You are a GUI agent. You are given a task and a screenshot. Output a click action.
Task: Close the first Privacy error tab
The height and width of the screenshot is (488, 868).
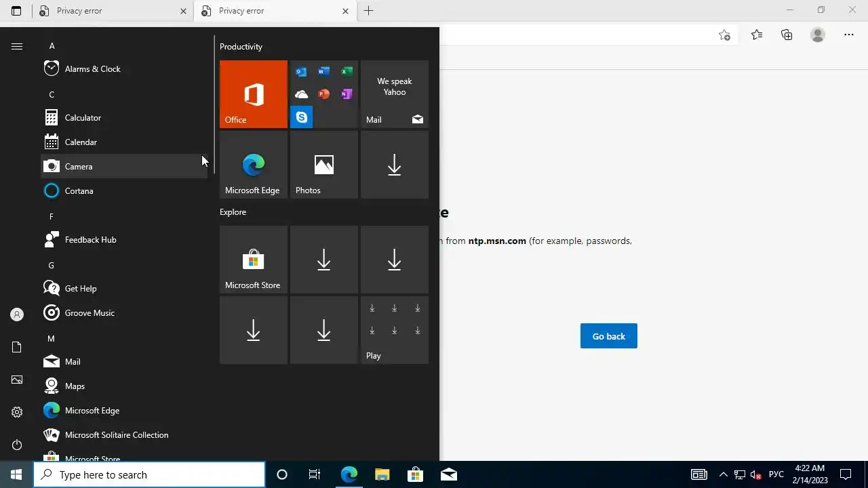click(x=183, y=11)
